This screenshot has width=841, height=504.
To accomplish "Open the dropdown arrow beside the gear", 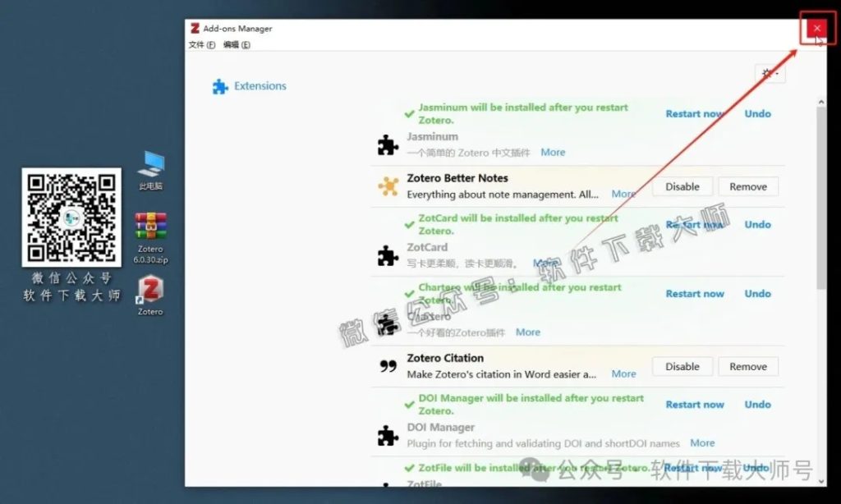I will (776, 73).
